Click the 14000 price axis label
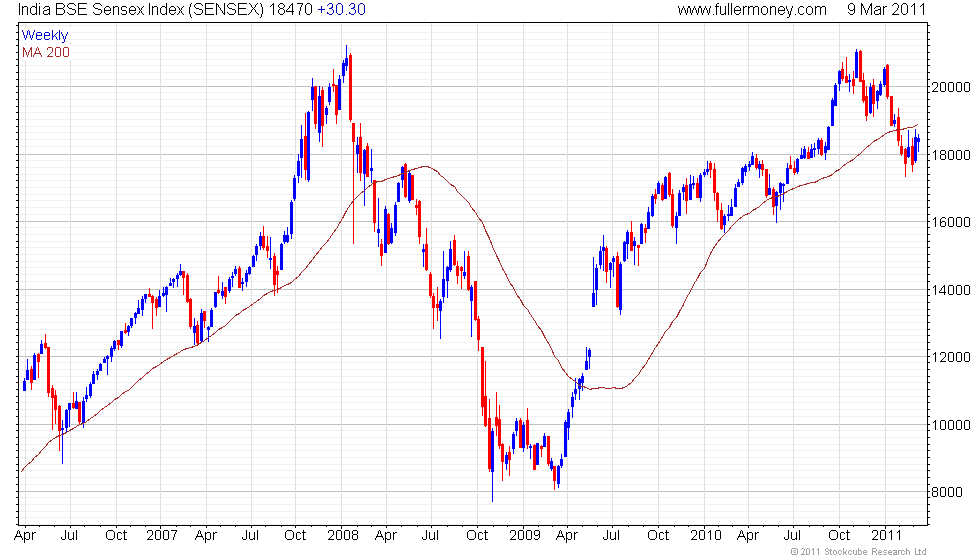980x560 pixels. coord(951,290)
